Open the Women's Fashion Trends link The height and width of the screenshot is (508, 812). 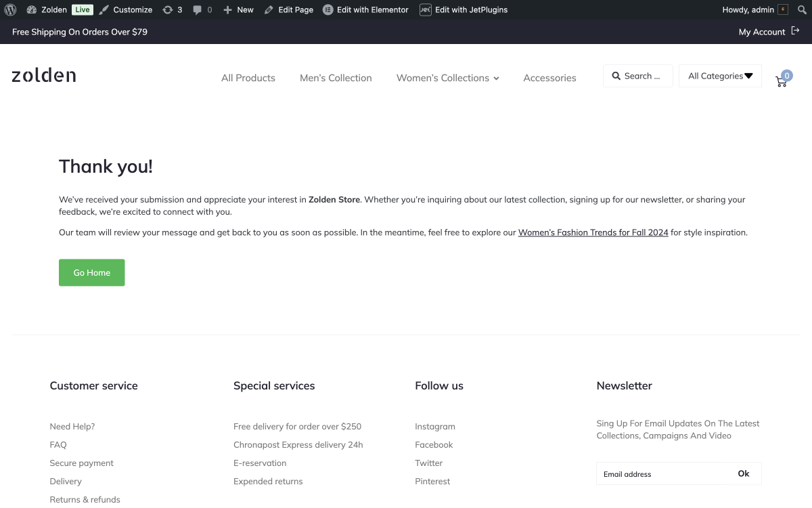(593, 232)
